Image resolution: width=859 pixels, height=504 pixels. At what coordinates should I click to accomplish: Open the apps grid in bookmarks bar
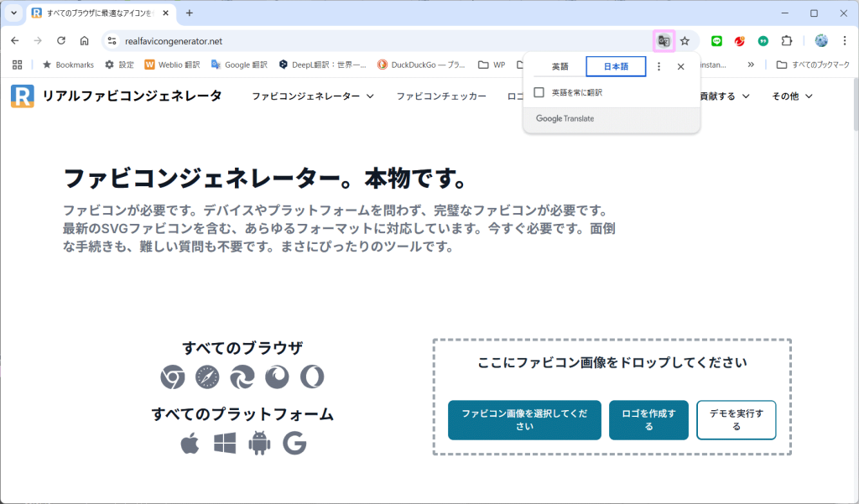click(17, 65)
